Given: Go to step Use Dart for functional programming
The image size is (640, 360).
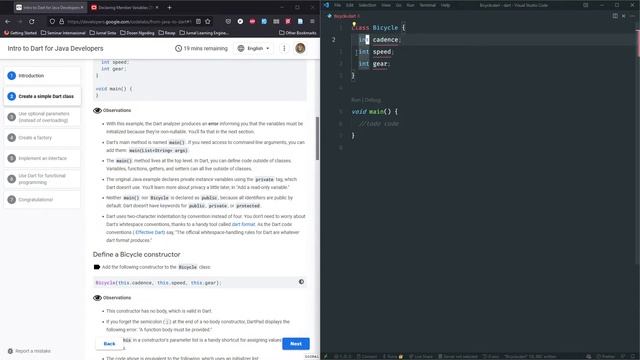Looking at the screenshot, I should [42, 179].
